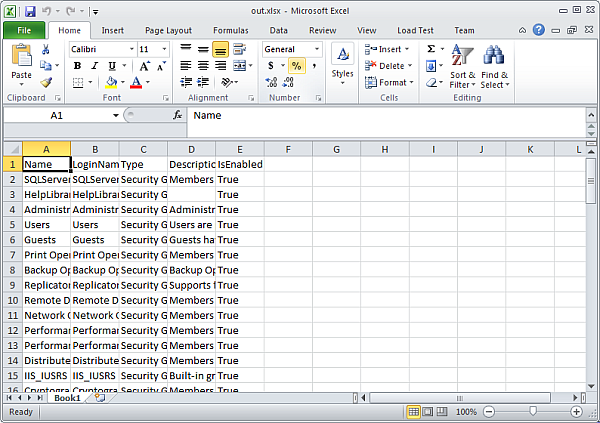Click the Paste clipboard icon
Viewport: 600px width, 423px height.
click(x=21, y=56)
